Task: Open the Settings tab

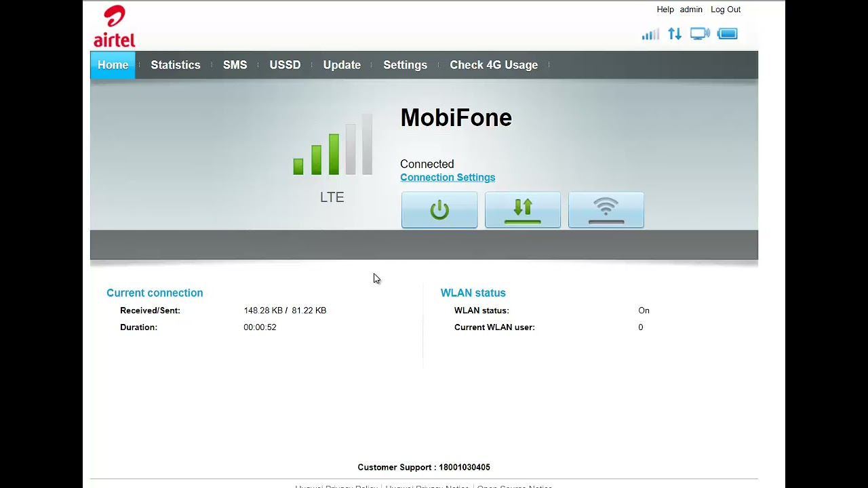Action: click(405, 65)
